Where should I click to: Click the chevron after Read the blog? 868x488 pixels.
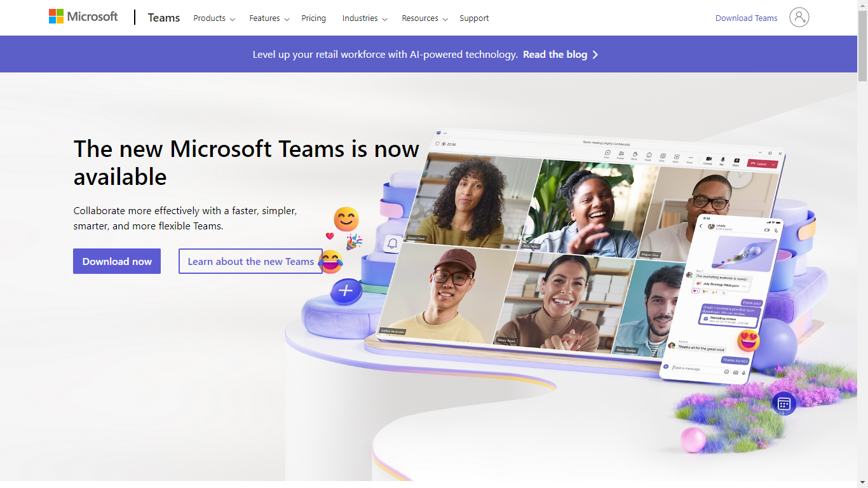[x=595, y=55]
